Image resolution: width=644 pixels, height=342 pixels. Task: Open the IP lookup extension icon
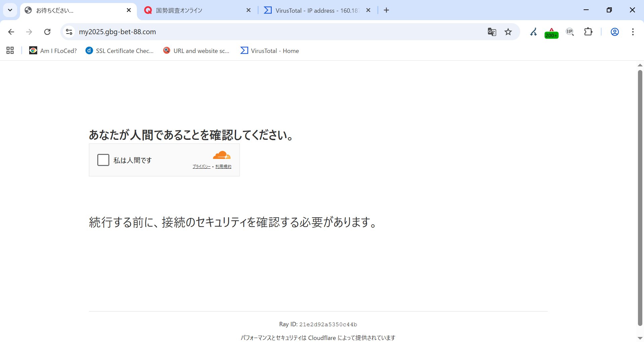(x=570, y=32)
